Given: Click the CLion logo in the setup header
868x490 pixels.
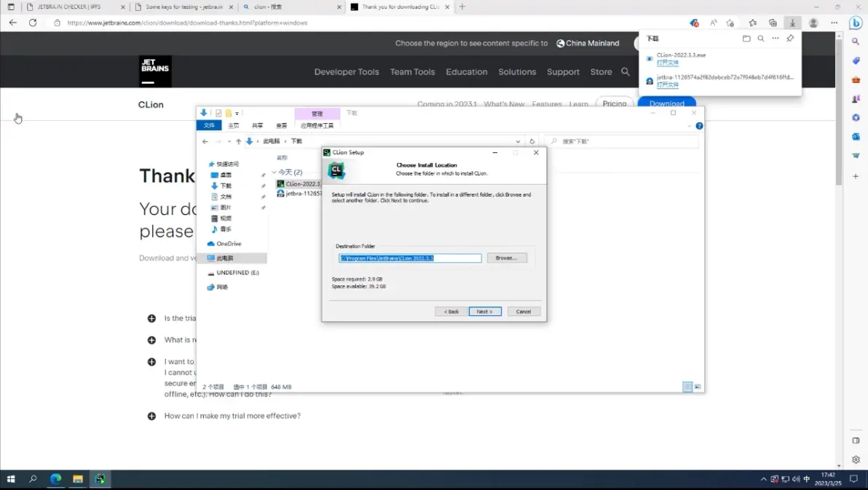Looking at the screenshot, I should [x=336, y=170].
